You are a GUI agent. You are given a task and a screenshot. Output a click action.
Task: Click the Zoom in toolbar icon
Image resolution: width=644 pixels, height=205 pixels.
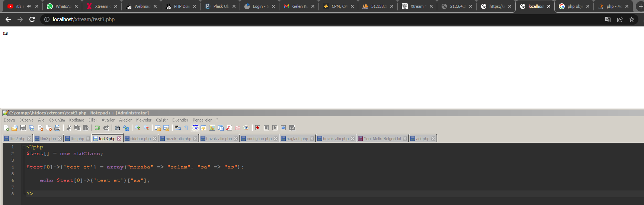tap(138, 128)
